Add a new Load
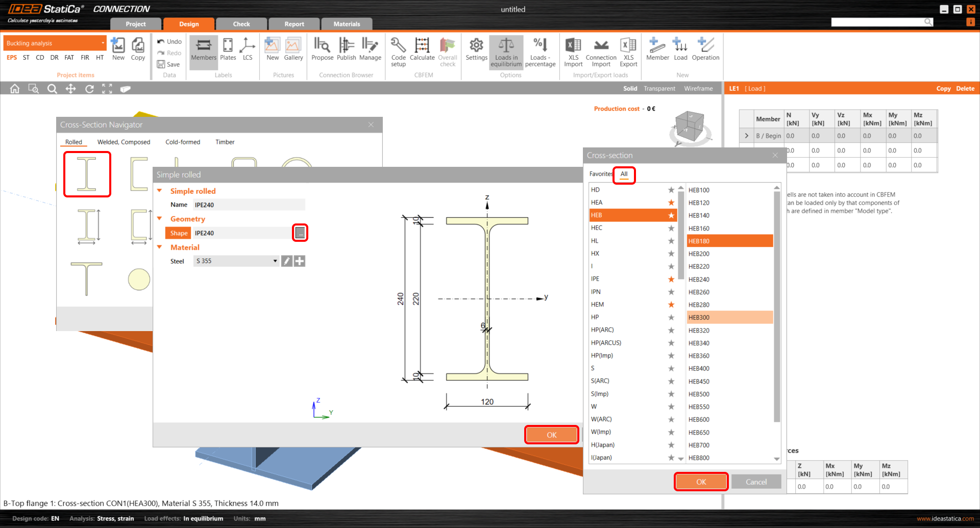980x528 pixels. pos(680,50)
